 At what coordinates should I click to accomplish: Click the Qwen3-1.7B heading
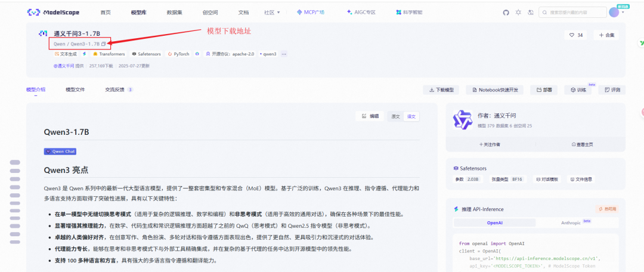click(x=67, y=132)
